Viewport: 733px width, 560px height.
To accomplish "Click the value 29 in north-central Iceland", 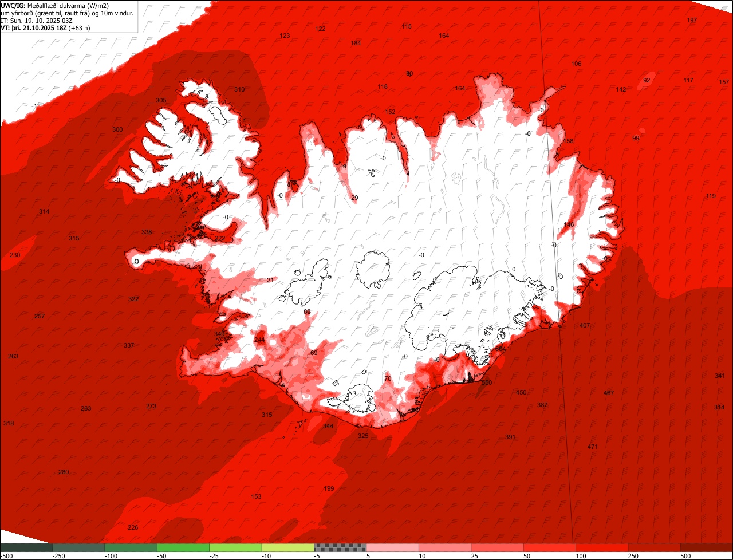I will pyautogui.click(x=354, y=198).
